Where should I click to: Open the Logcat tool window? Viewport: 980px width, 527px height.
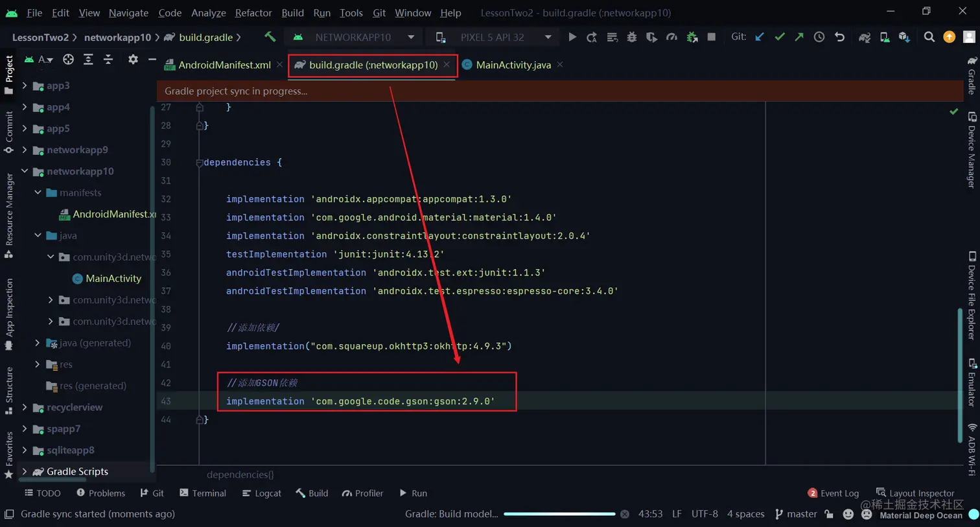click(x=261, y=493)
